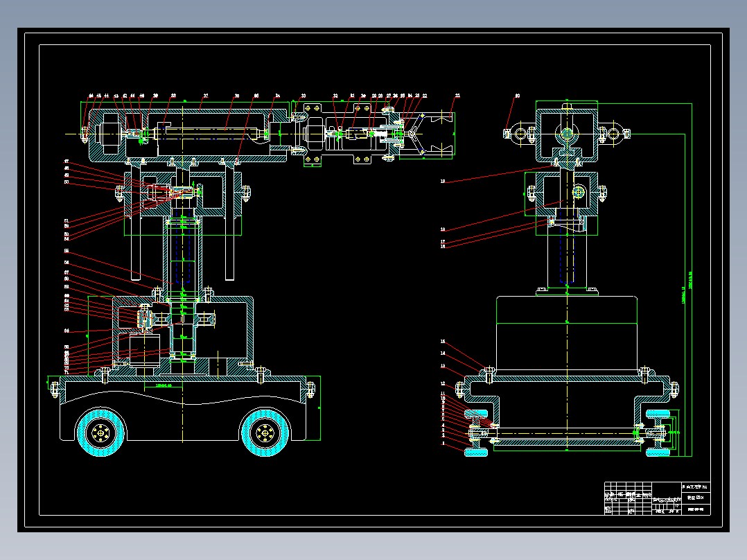
Task: Click the left cyan wheel of the cart
Action: coord(100,432)
